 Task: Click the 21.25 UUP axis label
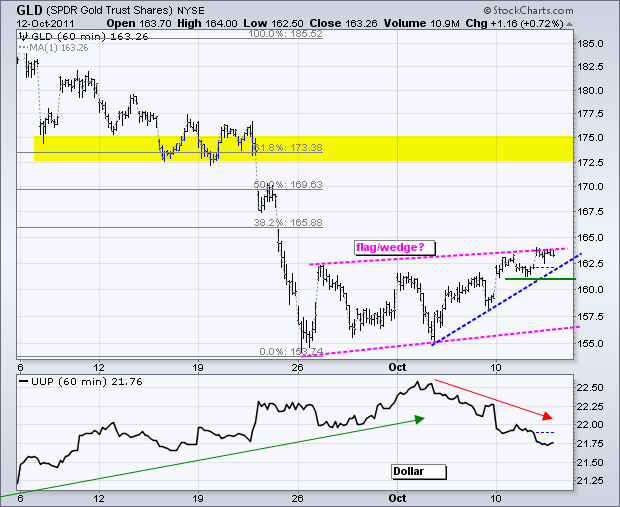tap(590, 481)
